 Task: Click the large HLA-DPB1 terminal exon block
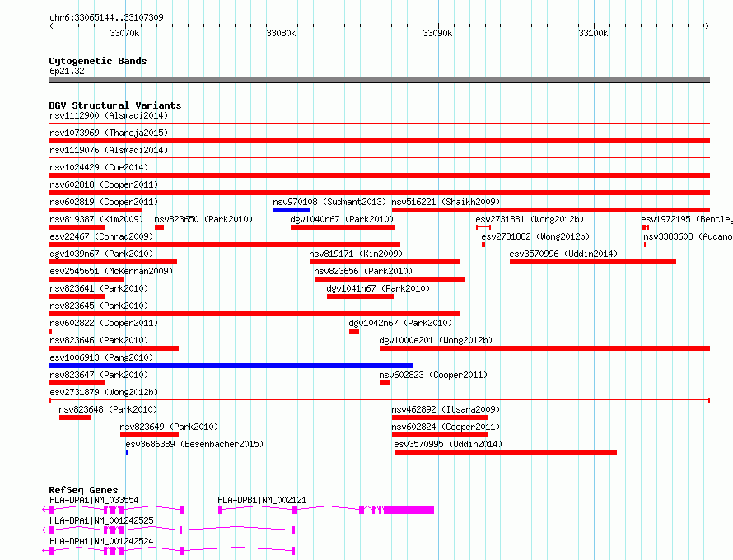(x=409, y=510)
